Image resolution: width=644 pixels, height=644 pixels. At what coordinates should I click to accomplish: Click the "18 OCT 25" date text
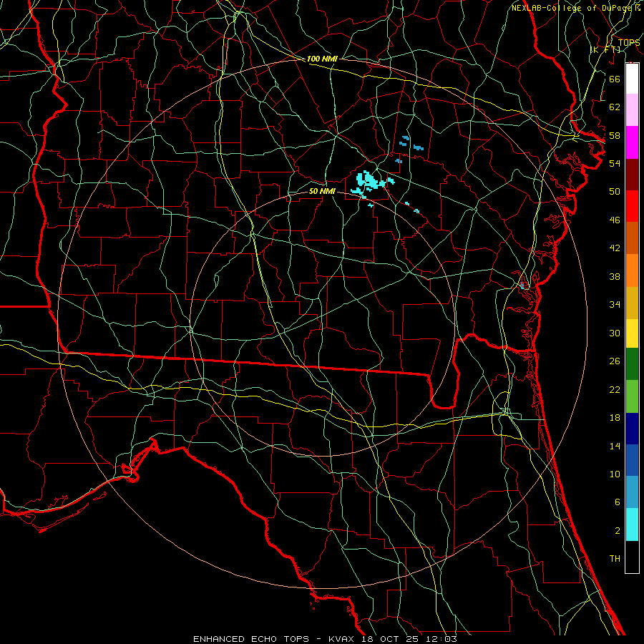pos(392,639)
